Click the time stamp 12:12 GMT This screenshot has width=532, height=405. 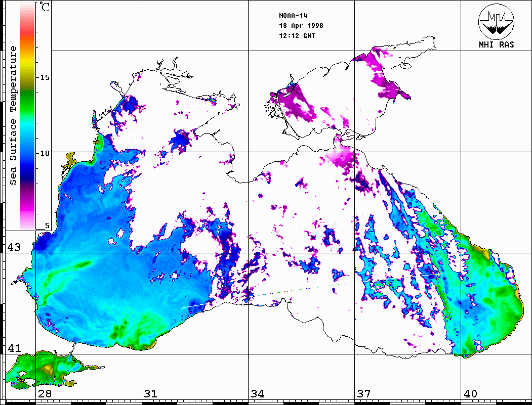tap(297, 36)
